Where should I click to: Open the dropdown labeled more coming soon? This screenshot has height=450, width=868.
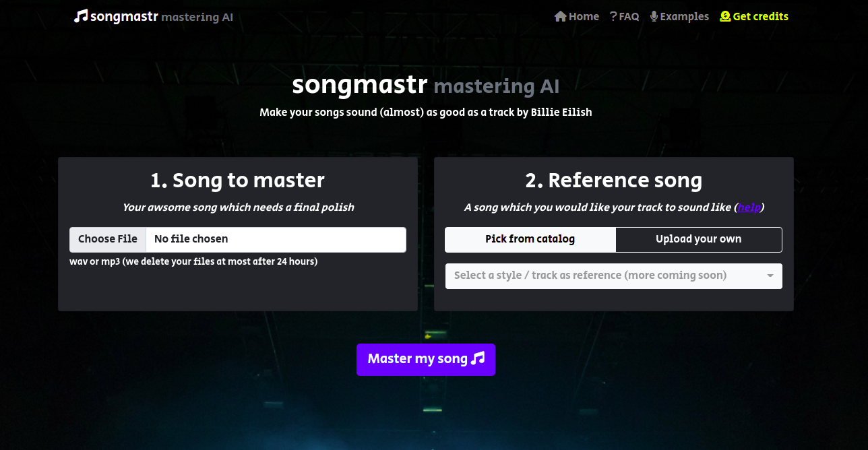click(614, 276)
